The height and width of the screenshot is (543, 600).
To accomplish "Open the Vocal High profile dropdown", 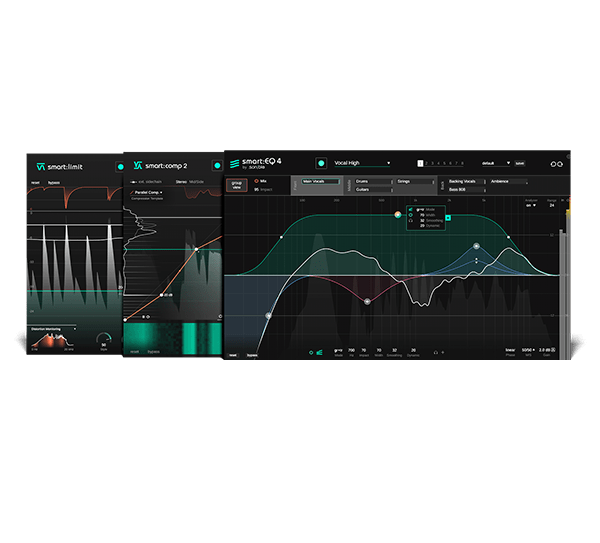I will tap(362, 163).
